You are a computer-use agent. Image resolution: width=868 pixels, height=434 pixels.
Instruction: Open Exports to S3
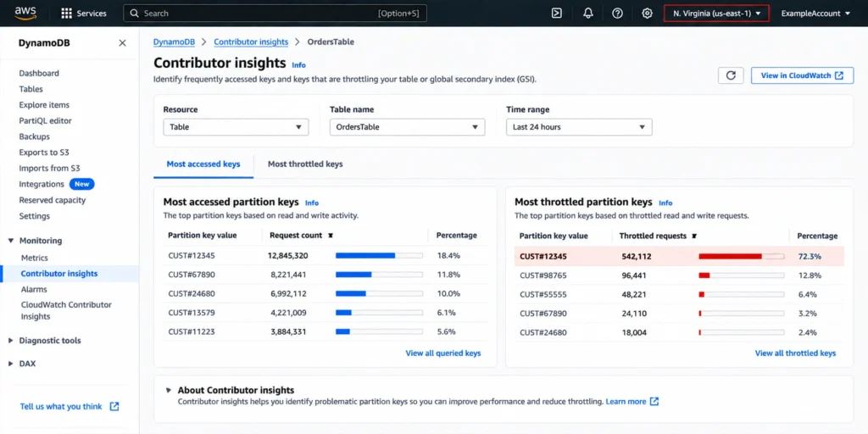point(44,153)
